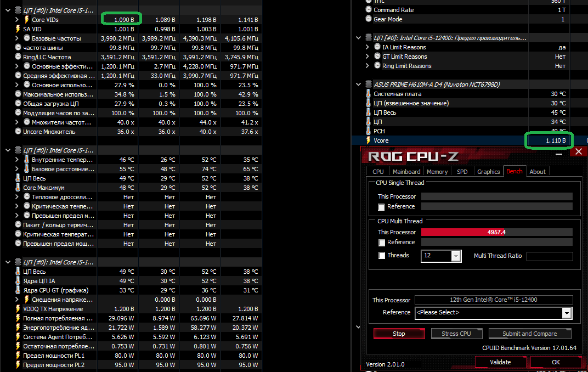Click the OK button in CPU-Z
The width and height of the screenshot is (588, 372).
[x=556, y=362]
